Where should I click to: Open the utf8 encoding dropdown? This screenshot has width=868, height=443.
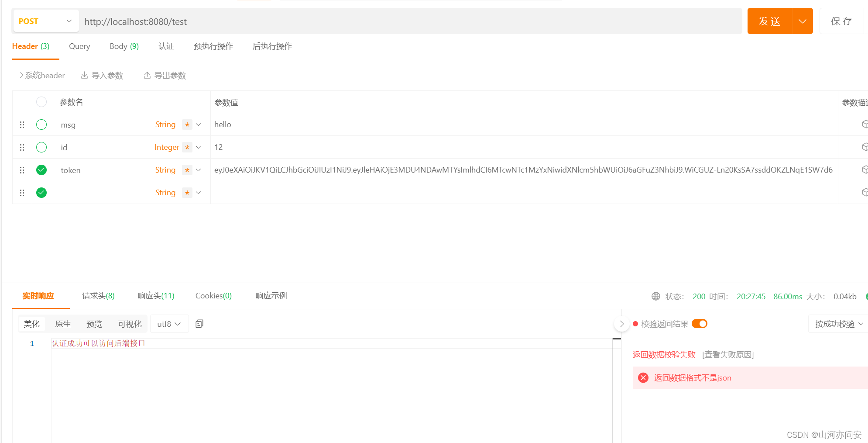(x=169, y=324)
